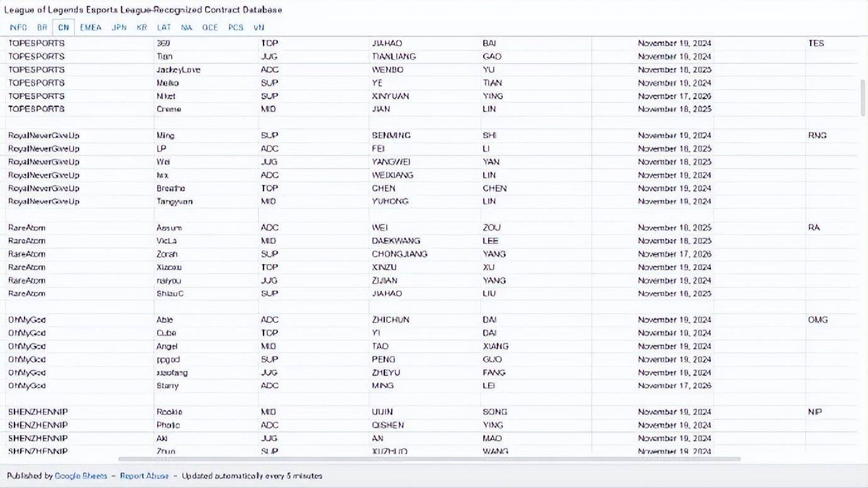Click the Assum player cell
Image resolution: width=868 pixels, height=488 pixels.
[169, 228]
